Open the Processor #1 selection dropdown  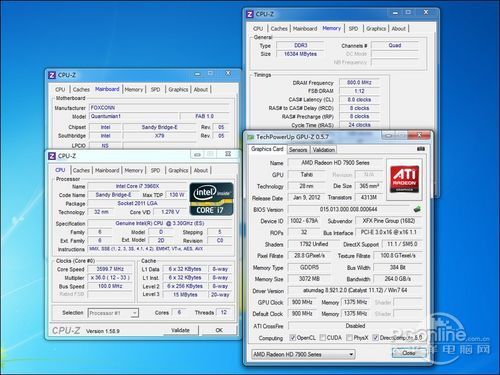coord(113,313)
